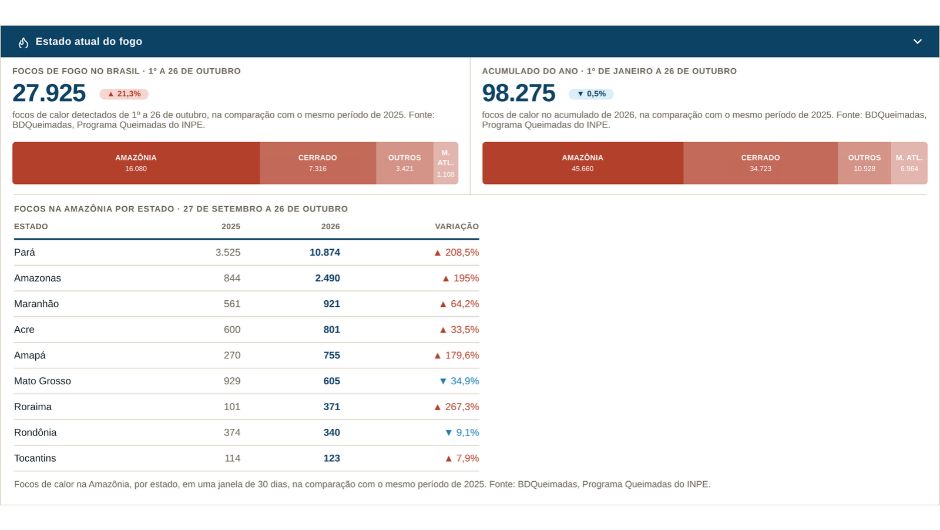Select the Rondônia state row name

(35, 433)
